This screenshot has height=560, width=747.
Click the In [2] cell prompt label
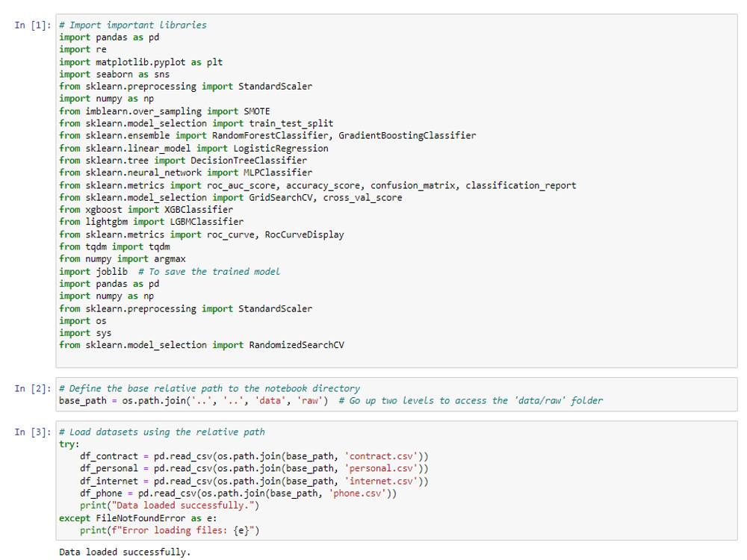pos(32,388)
